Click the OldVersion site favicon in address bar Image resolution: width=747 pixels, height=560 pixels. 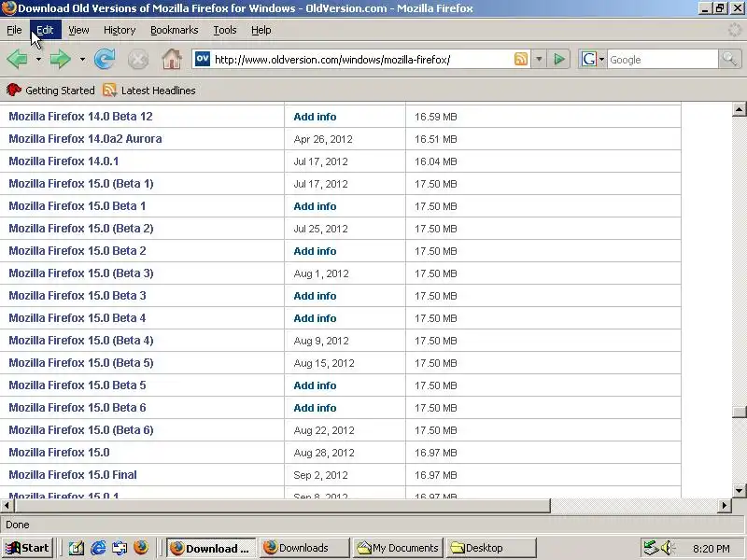203,59
